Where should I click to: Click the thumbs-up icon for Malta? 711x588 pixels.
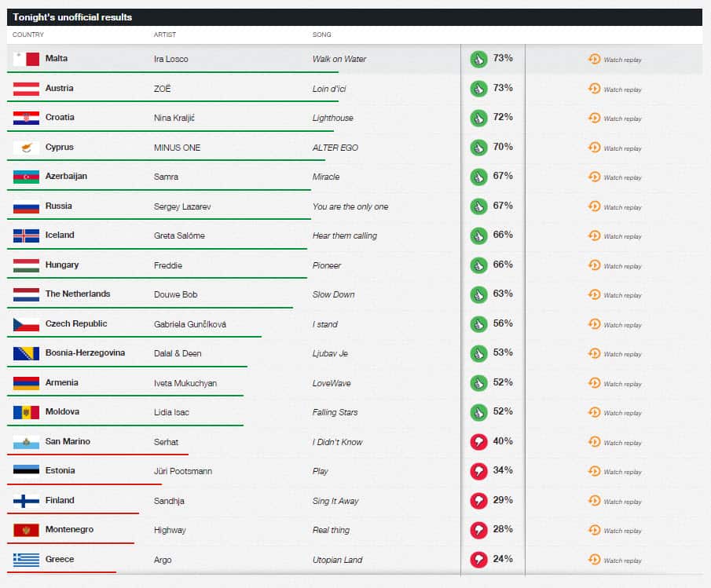[x=478, y=59]
